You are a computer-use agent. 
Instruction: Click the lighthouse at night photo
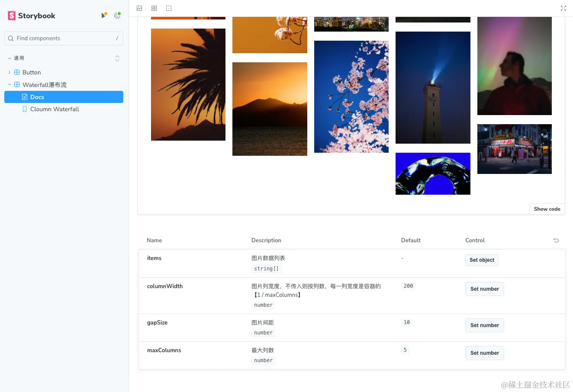[x=433, y=87]
